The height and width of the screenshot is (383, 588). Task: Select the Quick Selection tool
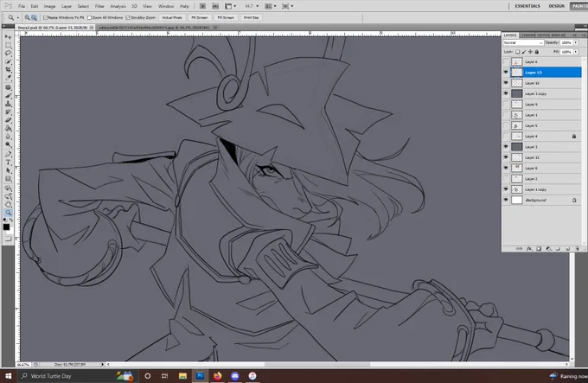point(8,61)
